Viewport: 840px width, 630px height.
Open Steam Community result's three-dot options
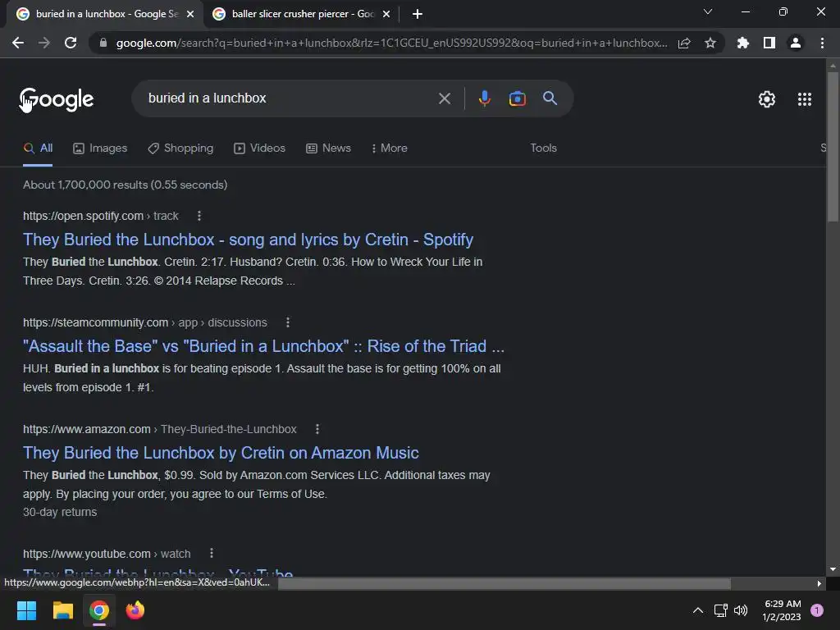click(x=288, y=322)
